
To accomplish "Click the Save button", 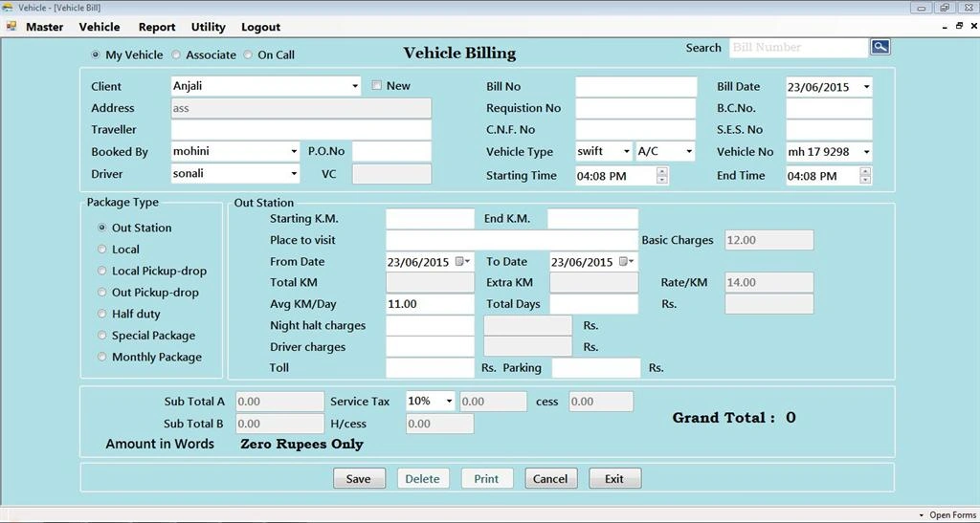I will pos(359,479).
